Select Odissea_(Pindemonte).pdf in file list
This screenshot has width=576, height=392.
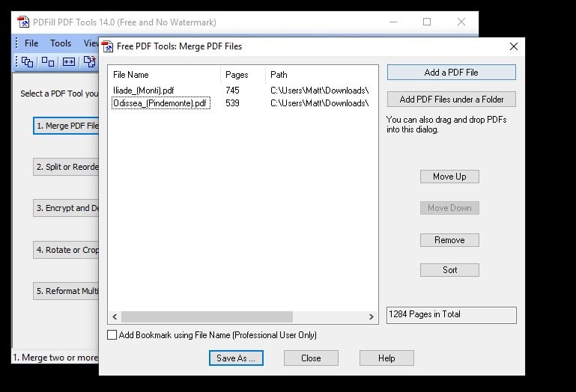(161, 103)
